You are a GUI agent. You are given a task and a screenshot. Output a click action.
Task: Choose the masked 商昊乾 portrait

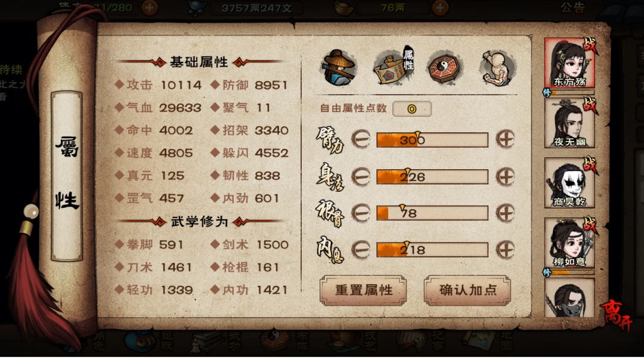(569, 183)
